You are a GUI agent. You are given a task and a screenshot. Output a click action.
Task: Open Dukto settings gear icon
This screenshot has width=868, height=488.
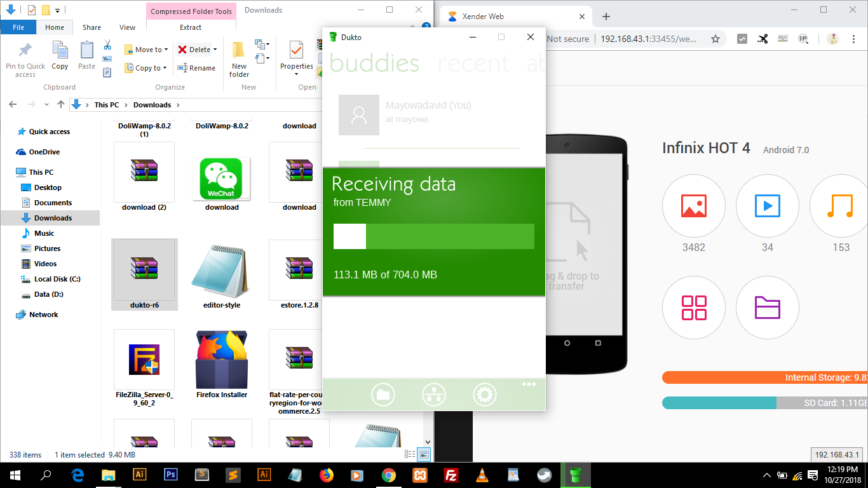point(485,395)
